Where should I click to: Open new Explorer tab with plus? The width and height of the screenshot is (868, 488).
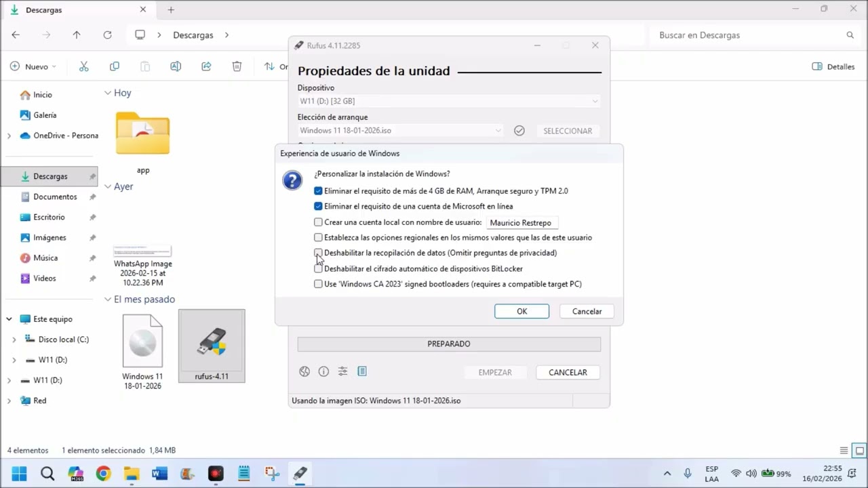[x=171, y=10]
